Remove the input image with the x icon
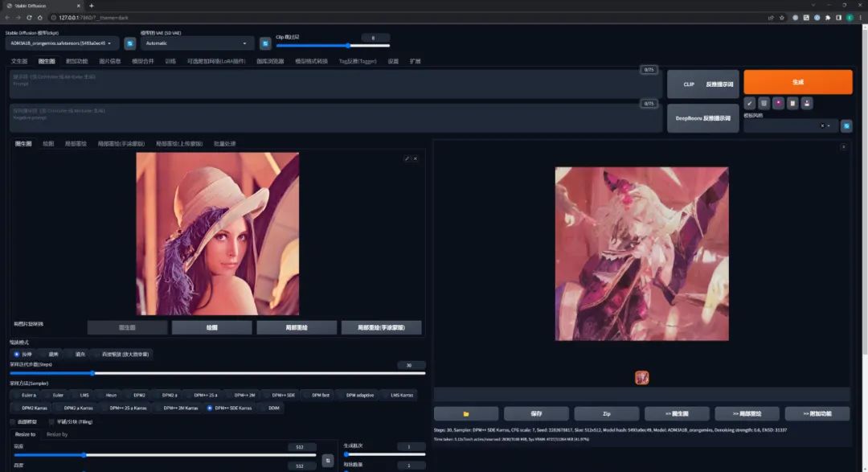 [416, 158]
